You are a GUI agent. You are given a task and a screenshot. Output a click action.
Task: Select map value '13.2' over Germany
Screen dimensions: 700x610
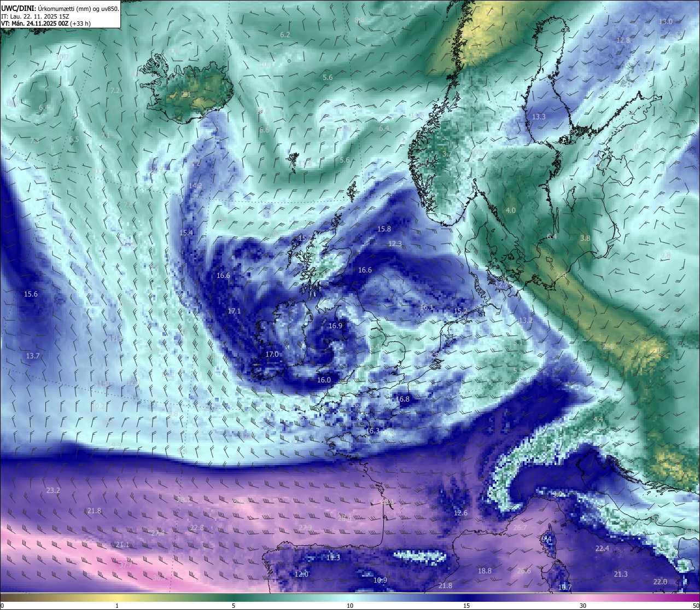click(x=526, y=320)
